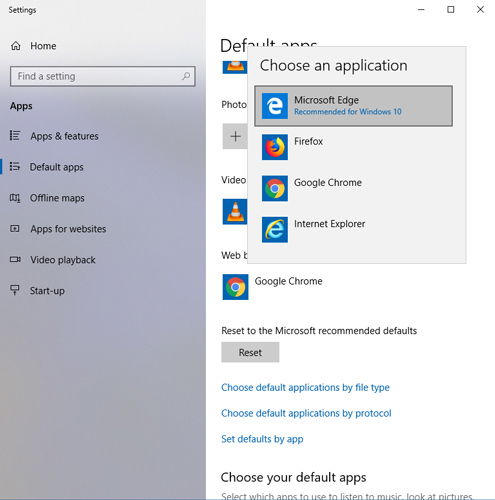Open Apps for websites page
Image resolution: width=495 pixels, height=500 pixels.
[x=58, y=229]
